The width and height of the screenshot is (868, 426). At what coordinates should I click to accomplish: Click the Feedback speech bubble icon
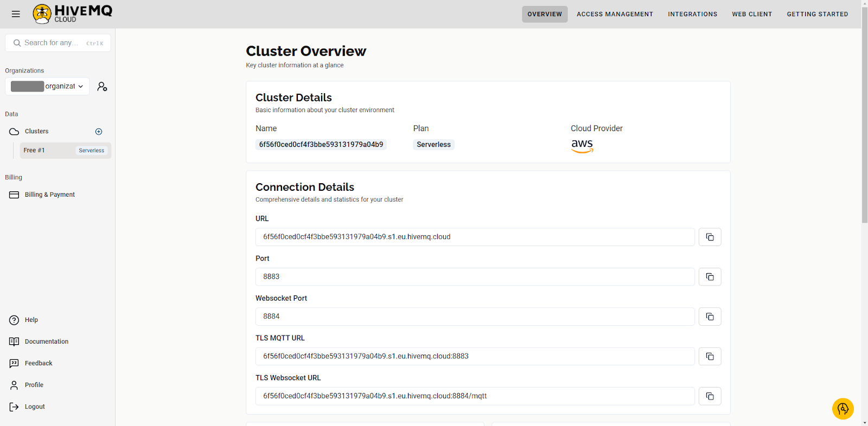coord(14,363)
